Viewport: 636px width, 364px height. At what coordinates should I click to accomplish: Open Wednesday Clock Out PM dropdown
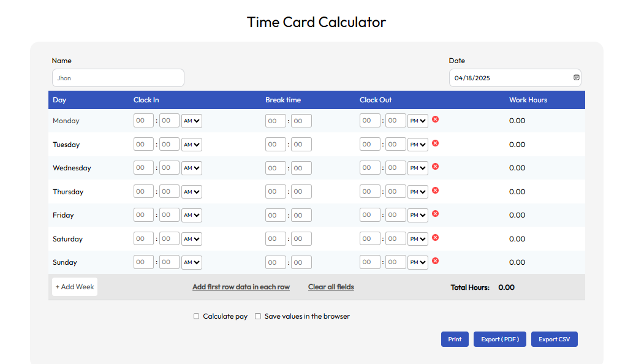tap(418, 168)
